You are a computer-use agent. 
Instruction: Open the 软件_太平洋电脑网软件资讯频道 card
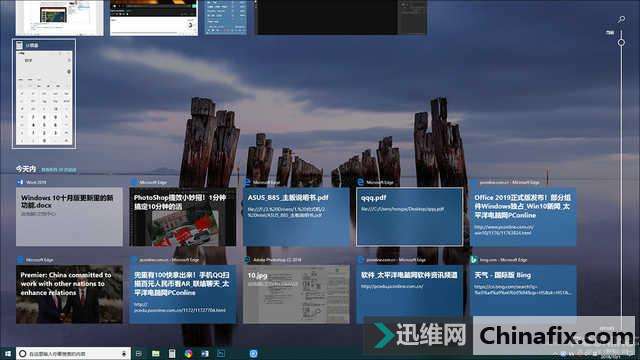(410, 294)
